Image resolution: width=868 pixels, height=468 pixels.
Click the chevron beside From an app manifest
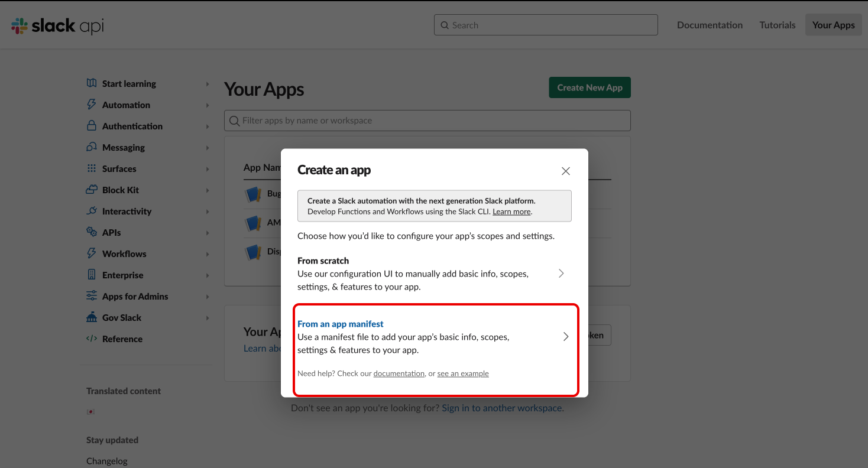[x=566, y=337]
